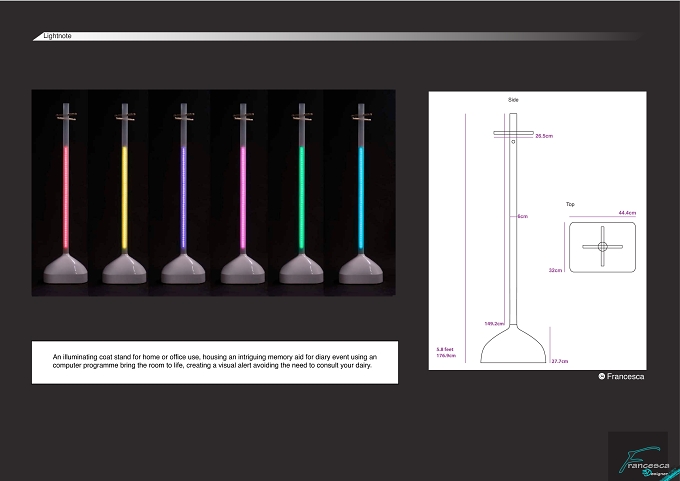Select the pink illuminated coat stand
The image size is (680, 481).
coord(243,193)
